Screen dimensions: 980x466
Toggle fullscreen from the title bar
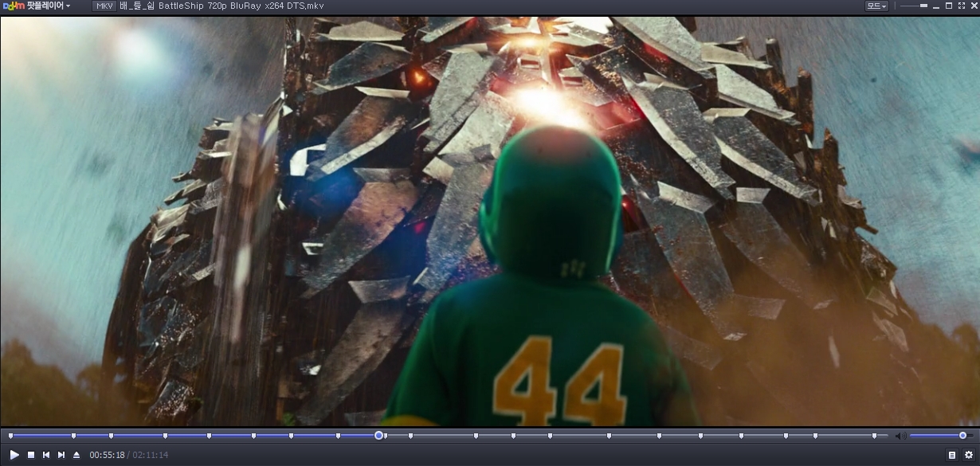click(x=962, y=6)
